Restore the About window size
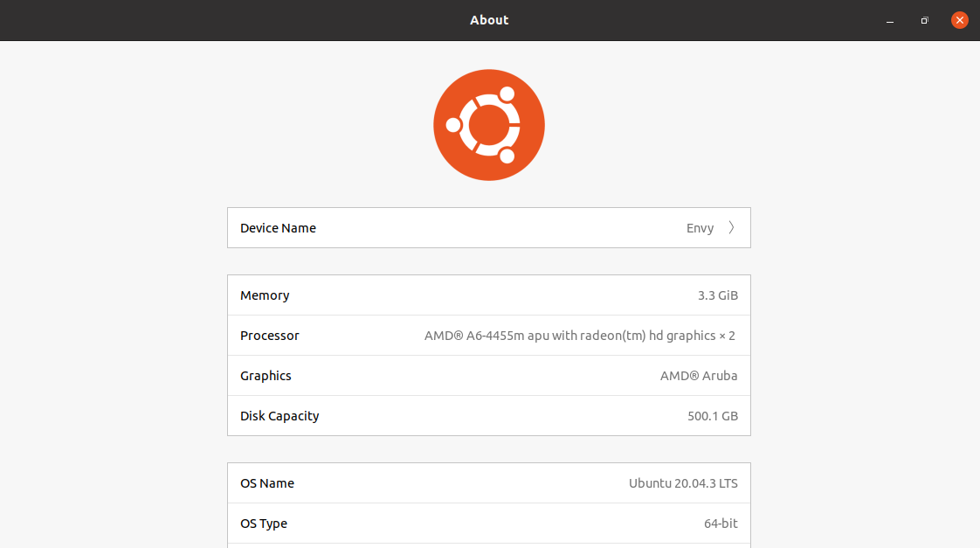980x548 pixels. (x=924, y=20)
